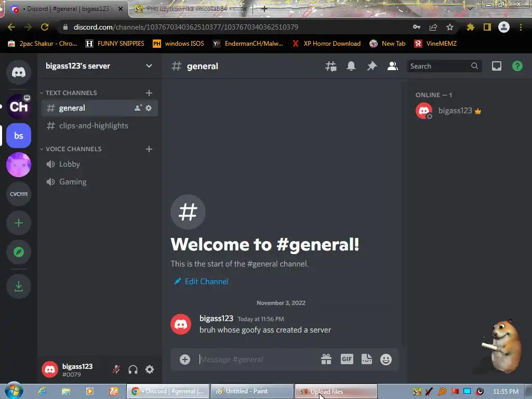Toggle deafen headphones icon

click(x=133, y=369)
